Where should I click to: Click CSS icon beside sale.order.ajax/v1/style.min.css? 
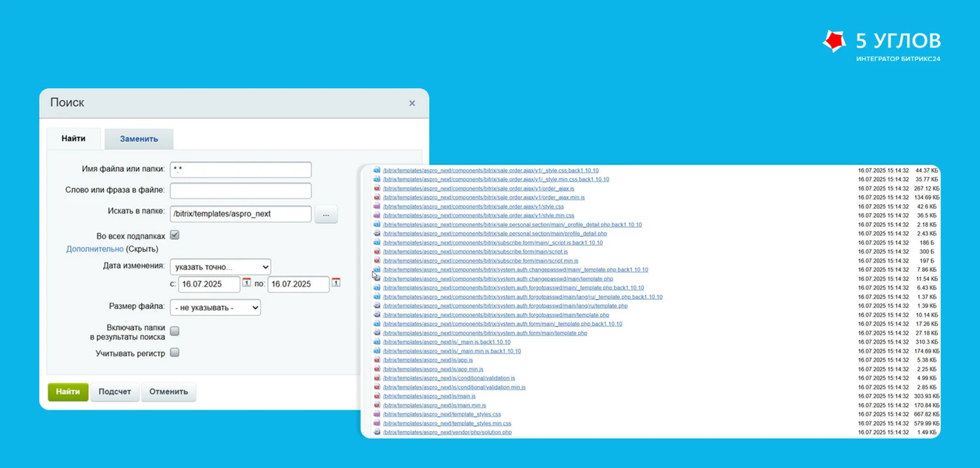click(x=377, y=216)
